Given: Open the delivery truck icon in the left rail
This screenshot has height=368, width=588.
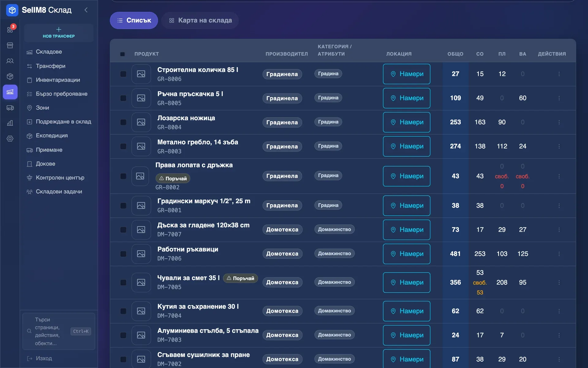Looking at the screenshot, I should click(x=10, y=108).
